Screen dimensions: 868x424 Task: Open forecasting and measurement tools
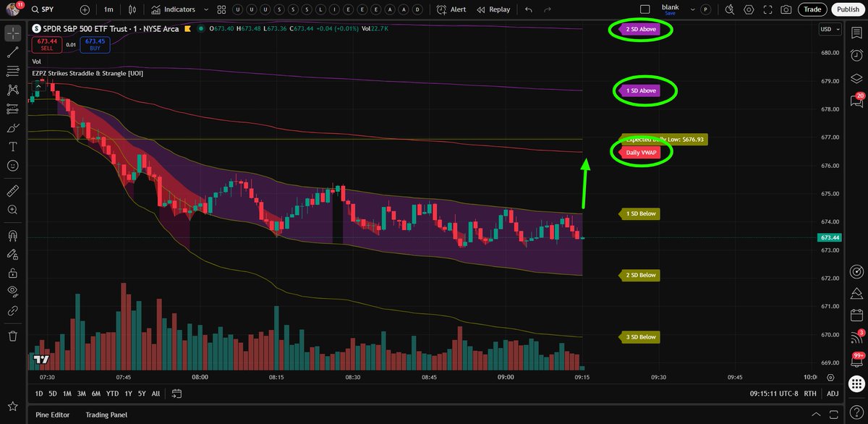coord(12,109)
